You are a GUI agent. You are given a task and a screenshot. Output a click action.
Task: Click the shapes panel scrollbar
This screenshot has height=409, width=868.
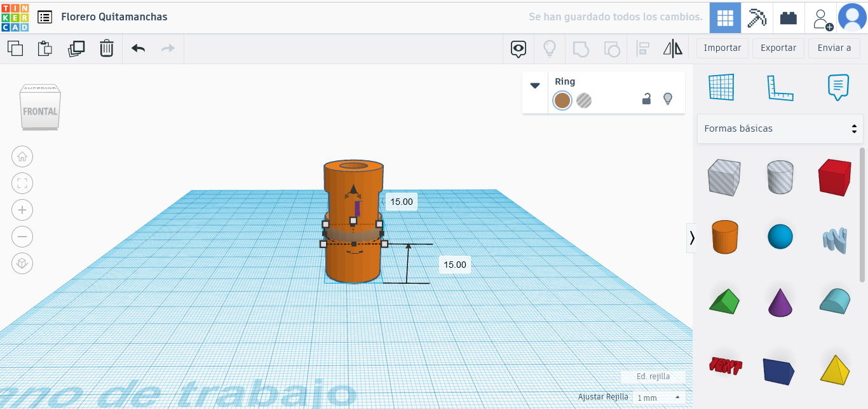click(x=862, y=214)
